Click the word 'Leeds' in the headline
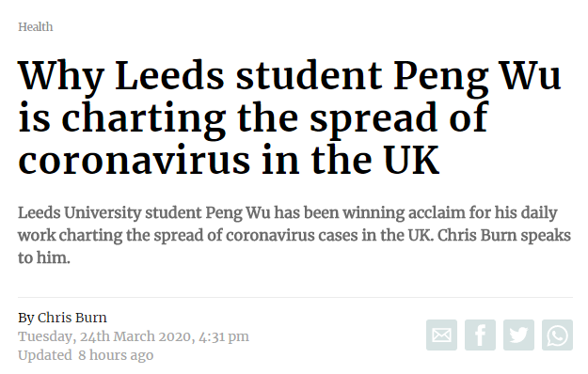Image resolution: width=588 pixels, height=374 pixels. (169, 75)
